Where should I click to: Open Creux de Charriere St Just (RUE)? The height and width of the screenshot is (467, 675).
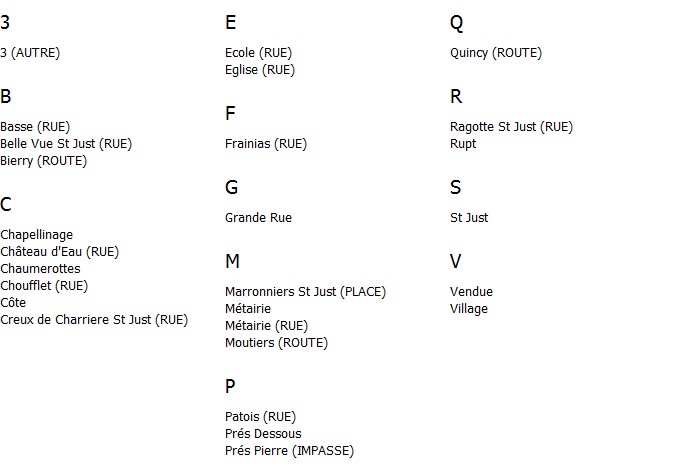coord(94,320)
